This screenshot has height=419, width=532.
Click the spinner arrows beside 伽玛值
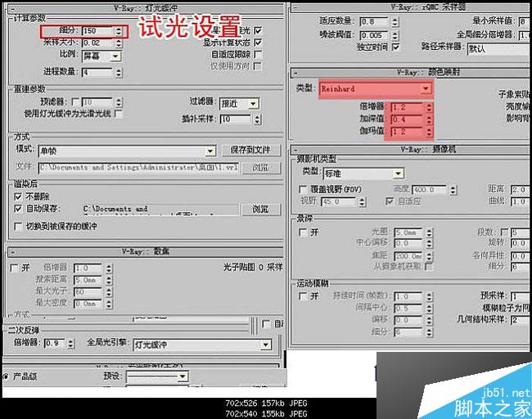[x=429, y=132]
